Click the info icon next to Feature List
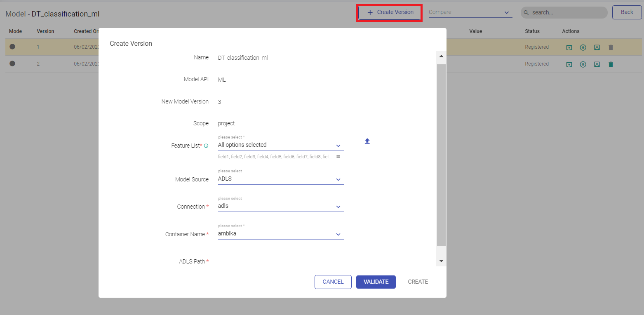Viewport: 644px width, 315px height. tap(206, 146)
